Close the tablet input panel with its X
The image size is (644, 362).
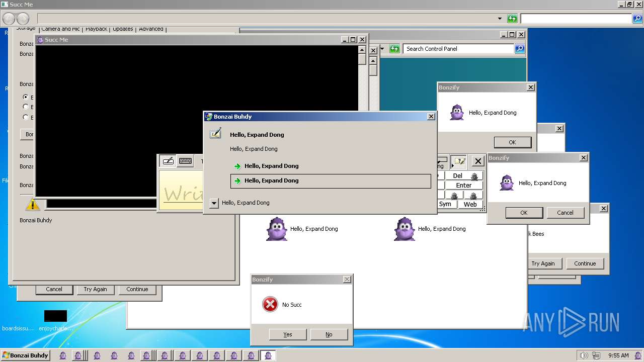(x=478, y=161)
